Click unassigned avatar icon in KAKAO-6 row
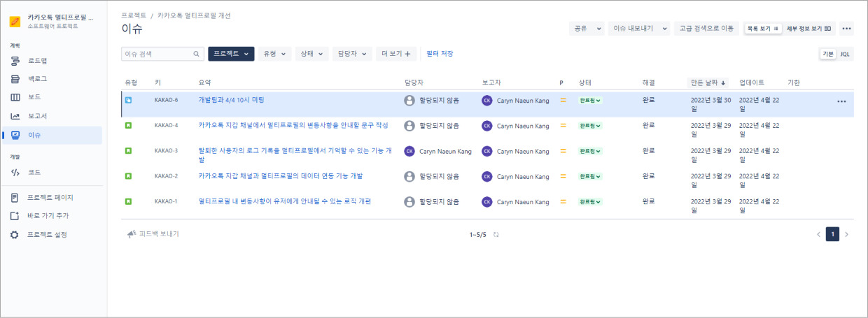 (x=409, y=101)
